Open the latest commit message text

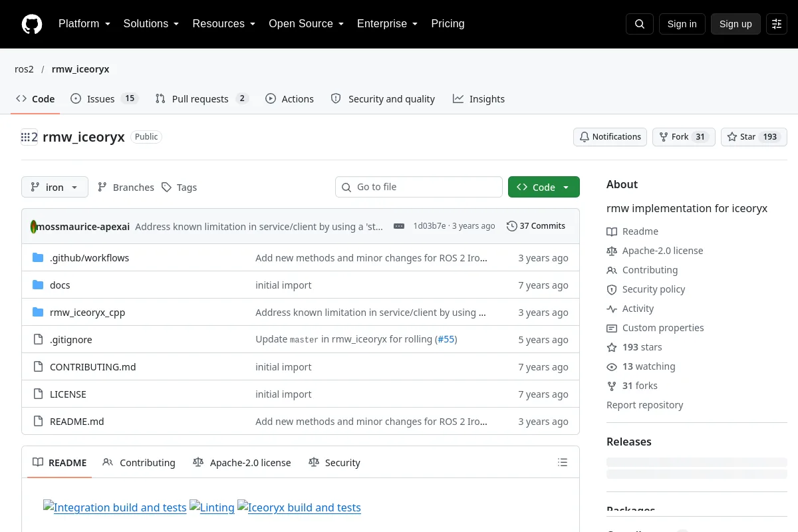[x=259, y=226]
